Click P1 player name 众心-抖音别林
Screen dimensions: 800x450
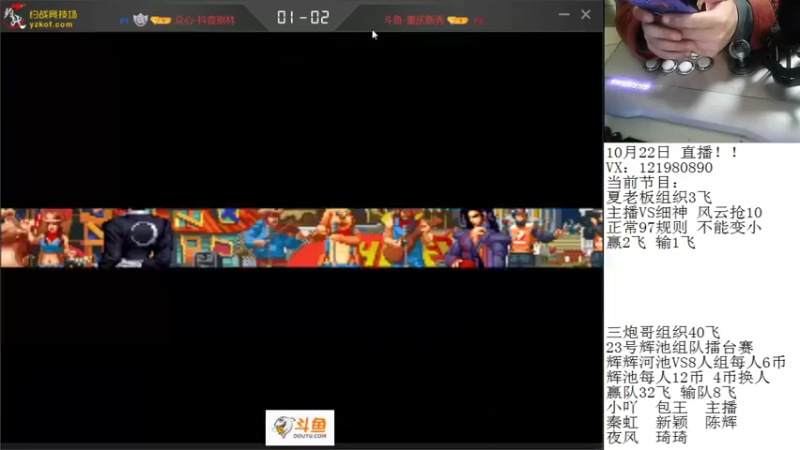pos(205,20)
